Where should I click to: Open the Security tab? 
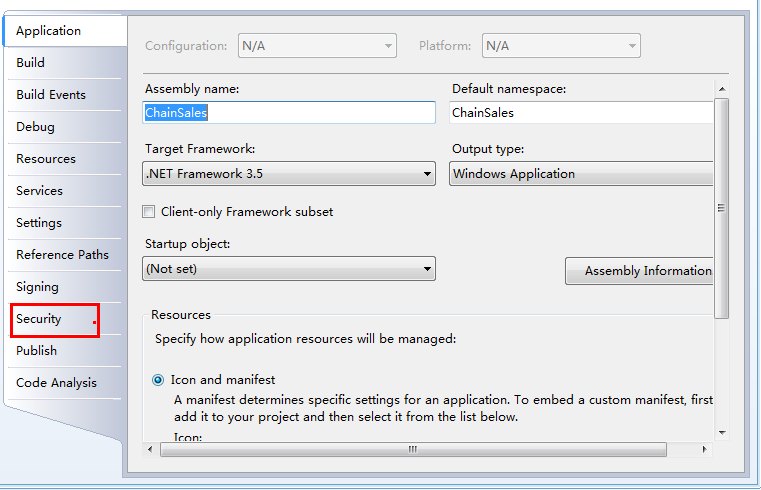click(39, 319)
